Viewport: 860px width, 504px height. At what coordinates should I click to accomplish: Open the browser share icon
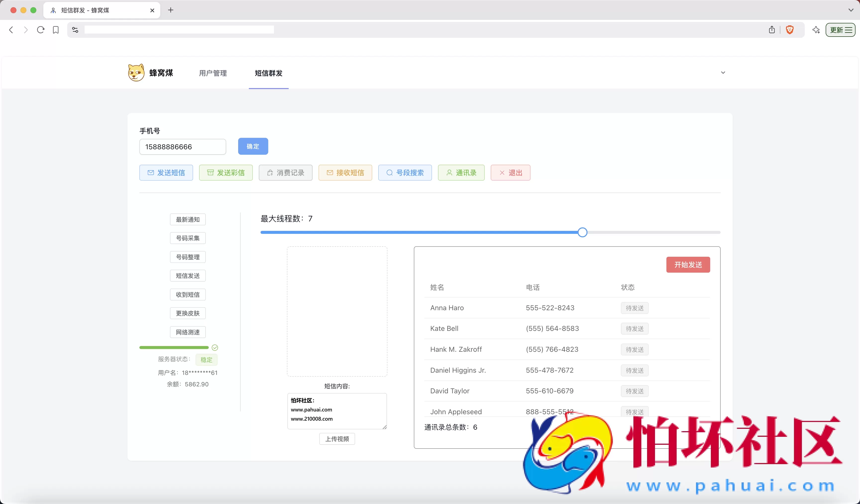772,30
